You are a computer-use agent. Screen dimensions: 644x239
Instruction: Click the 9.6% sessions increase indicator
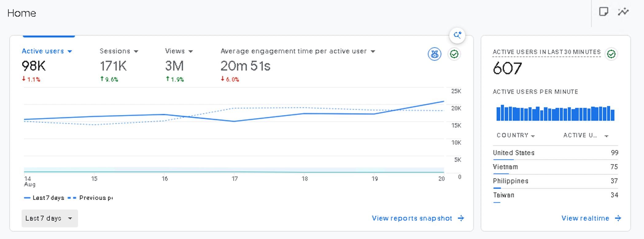pyautogui.click(x=109, y=79)
